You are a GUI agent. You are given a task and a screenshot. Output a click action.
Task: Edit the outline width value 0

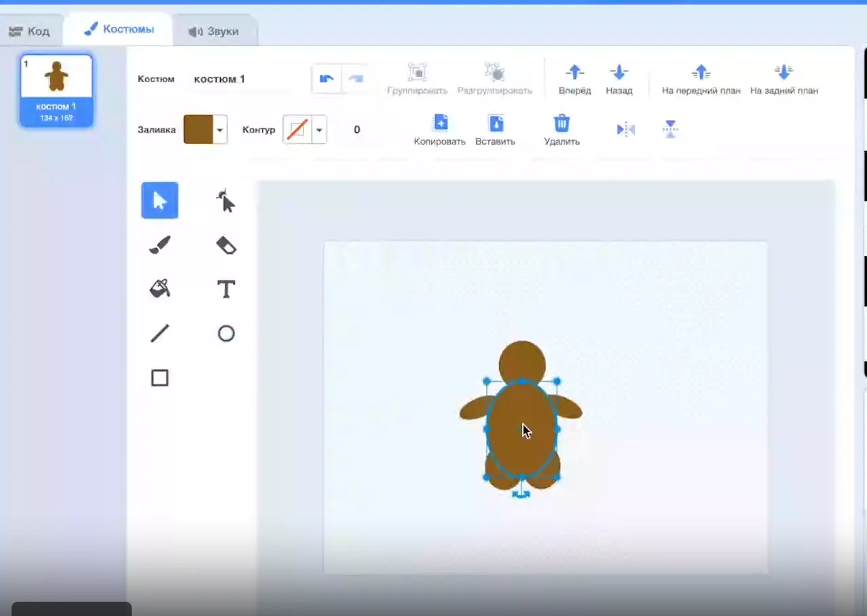coord(356,130)
